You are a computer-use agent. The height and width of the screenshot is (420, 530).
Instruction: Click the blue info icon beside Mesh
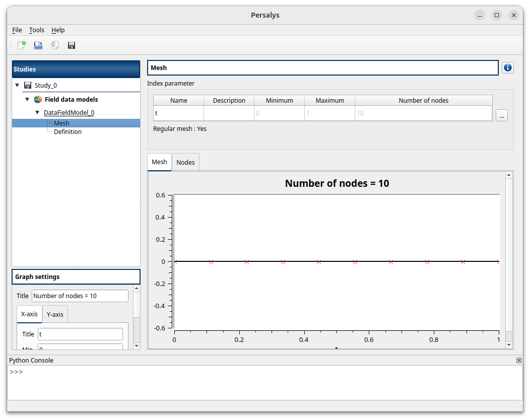pos(507,67)
